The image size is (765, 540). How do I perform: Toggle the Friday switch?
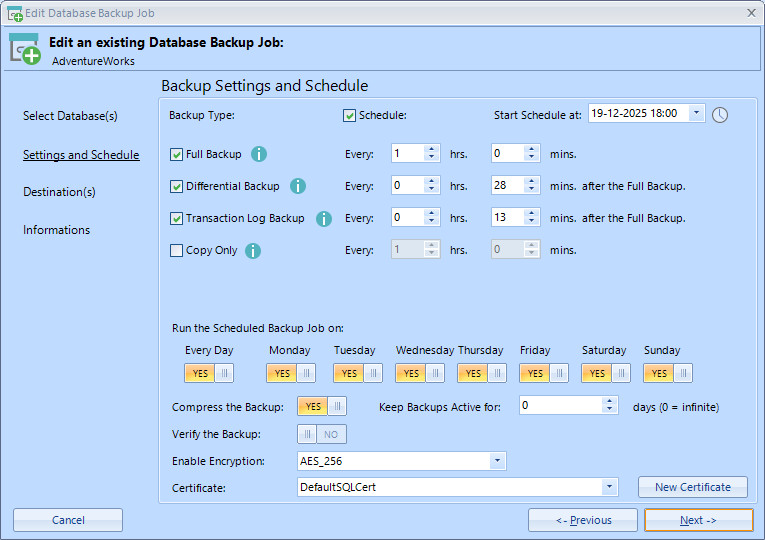(544, 373)
